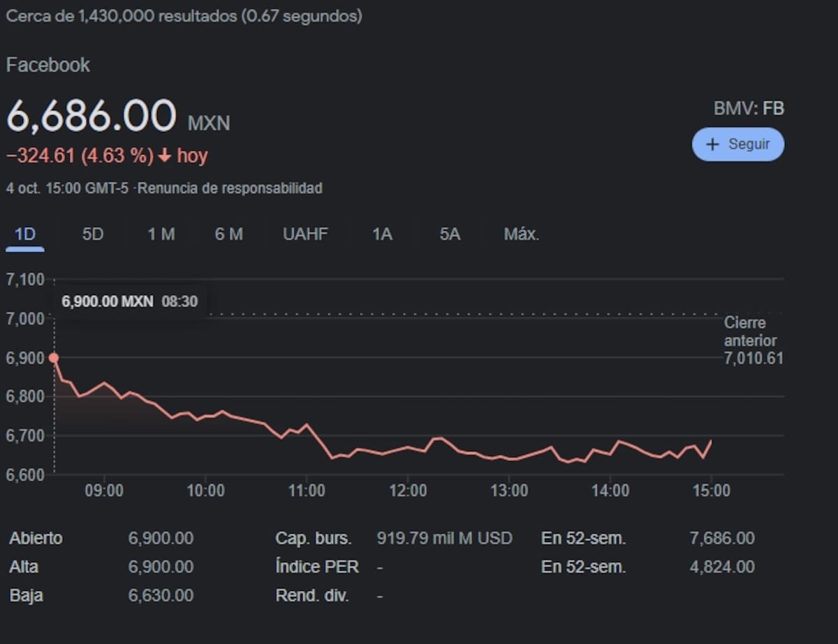The height and width of the screenshot is (644, 838).
Task: Click the 6,600 price axis label
Action: [x=25, y=474]
